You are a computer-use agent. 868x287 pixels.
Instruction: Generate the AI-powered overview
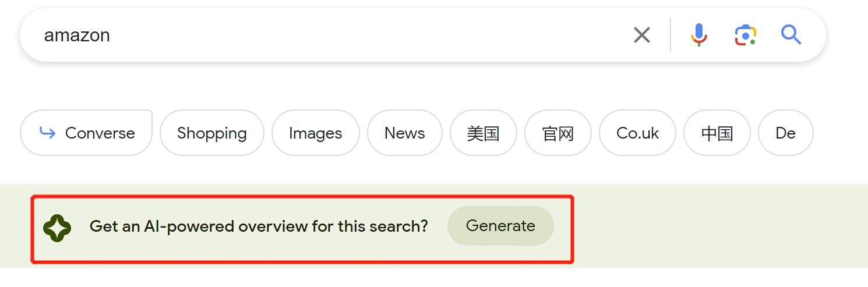click(x=500, y=226)
